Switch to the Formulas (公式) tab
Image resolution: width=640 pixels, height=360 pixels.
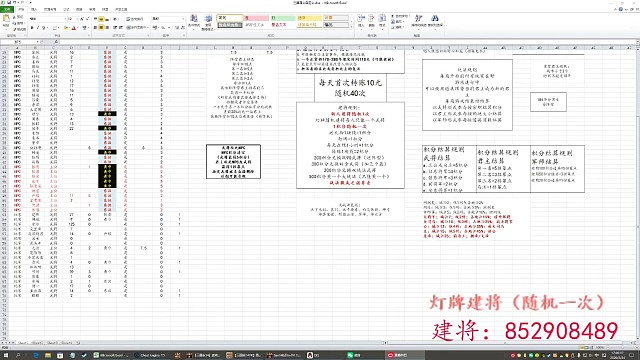(x=66, y=9)
